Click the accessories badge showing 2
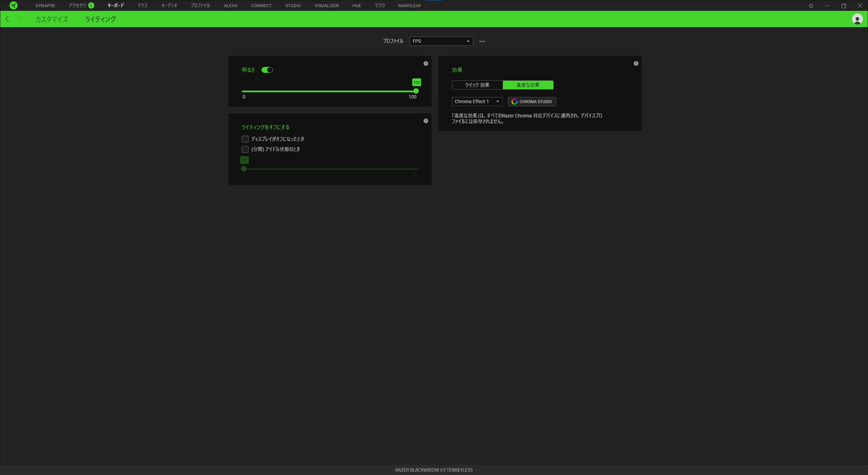This screenshot has height=475, width=868. 91,5
